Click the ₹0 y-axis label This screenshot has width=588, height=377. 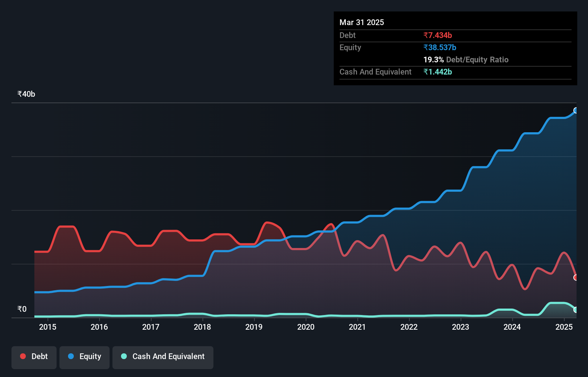pyautogui.click(x=22, y=309)
